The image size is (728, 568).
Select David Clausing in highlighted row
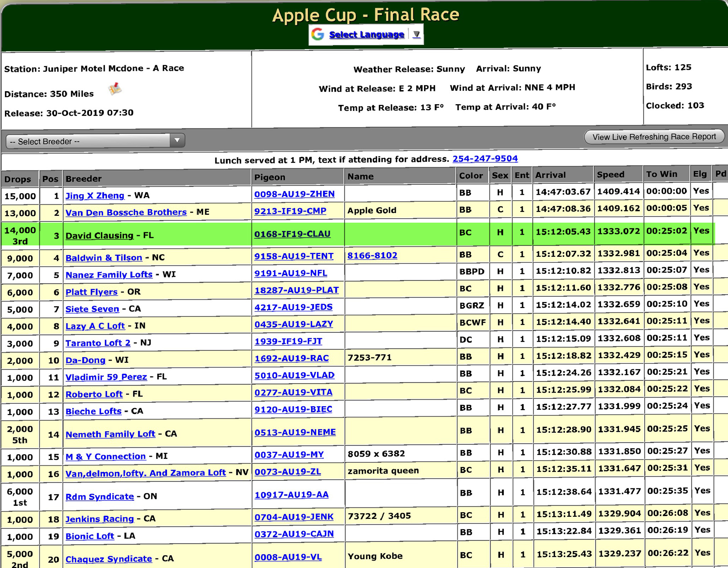(x=99, y=235)
